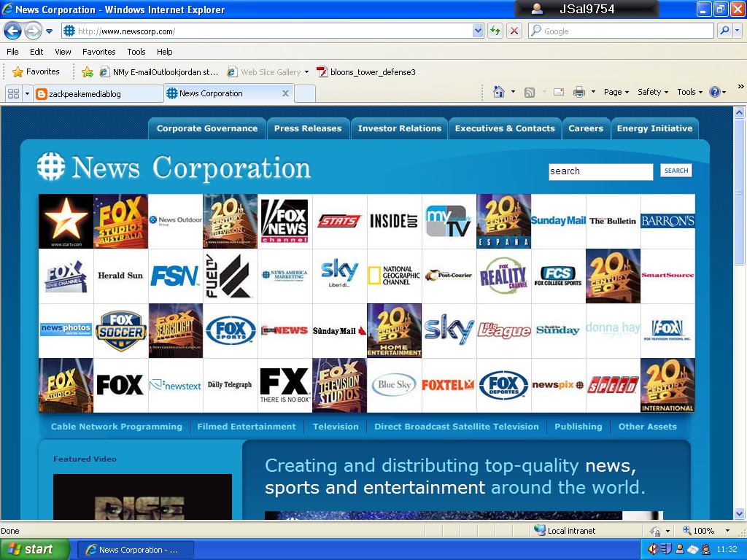
Task: Click the Fox Deportes logo tile
Action: [x=503, y=385]
